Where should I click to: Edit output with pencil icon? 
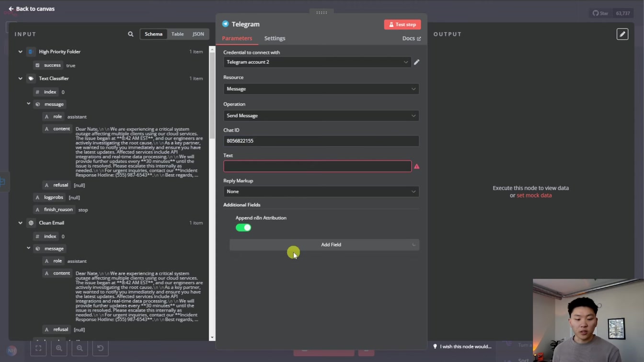(622, 34)
